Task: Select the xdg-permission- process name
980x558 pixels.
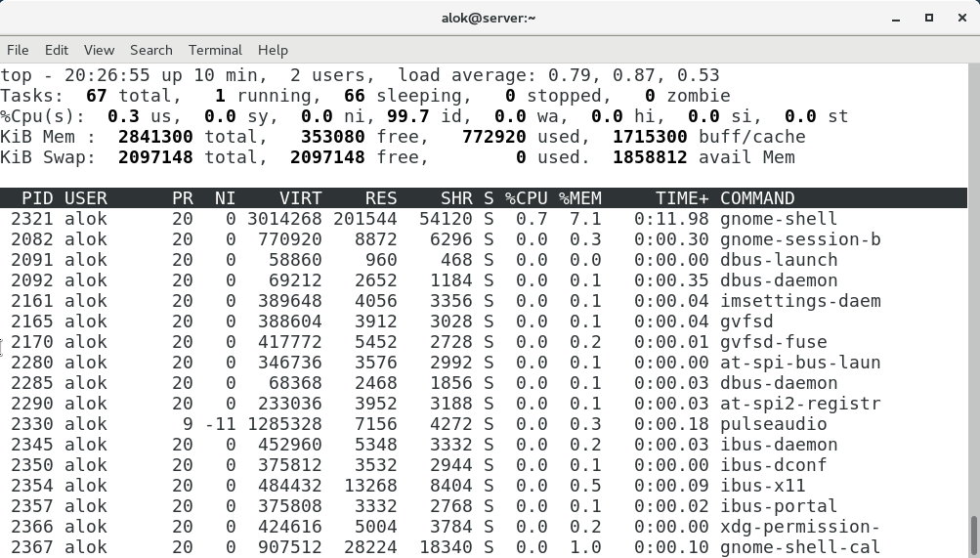Action: 800,527
